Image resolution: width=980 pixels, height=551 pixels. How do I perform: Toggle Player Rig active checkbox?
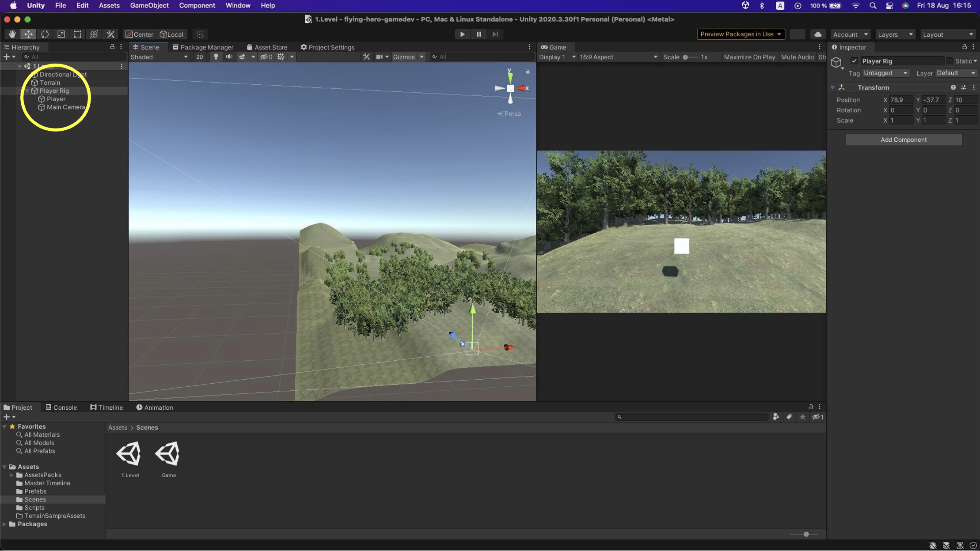[854, 61]
